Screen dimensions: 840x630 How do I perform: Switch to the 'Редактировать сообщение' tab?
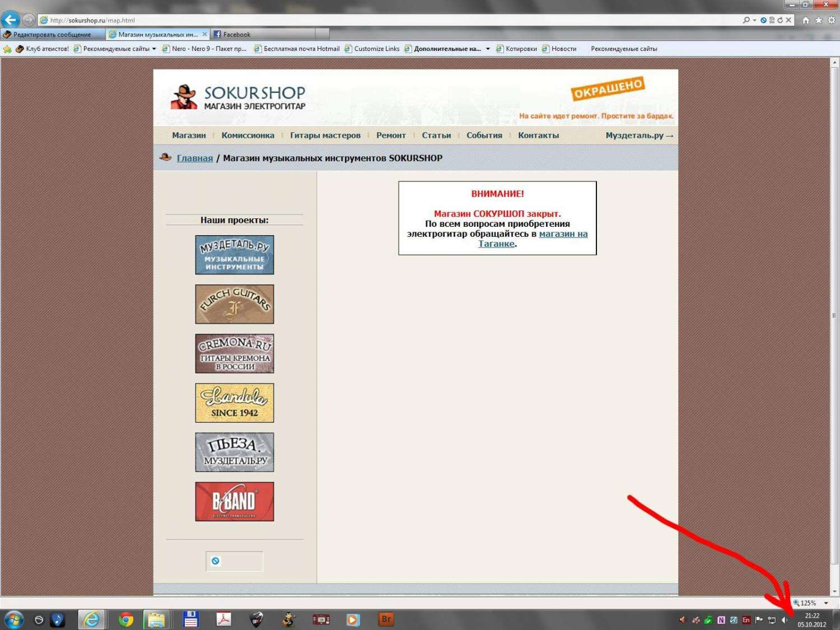point(53,34)
